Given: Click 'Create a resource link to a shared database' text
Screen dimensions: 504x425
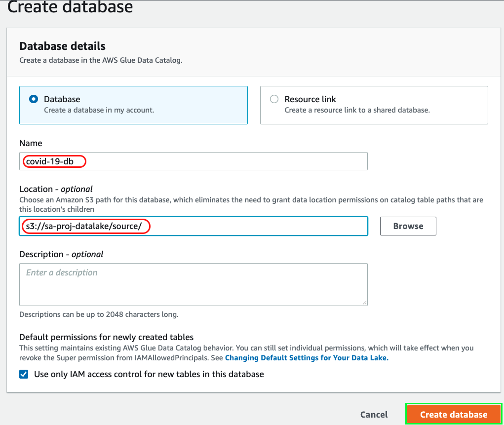Looking at the screenshot, I should point(357,110).
